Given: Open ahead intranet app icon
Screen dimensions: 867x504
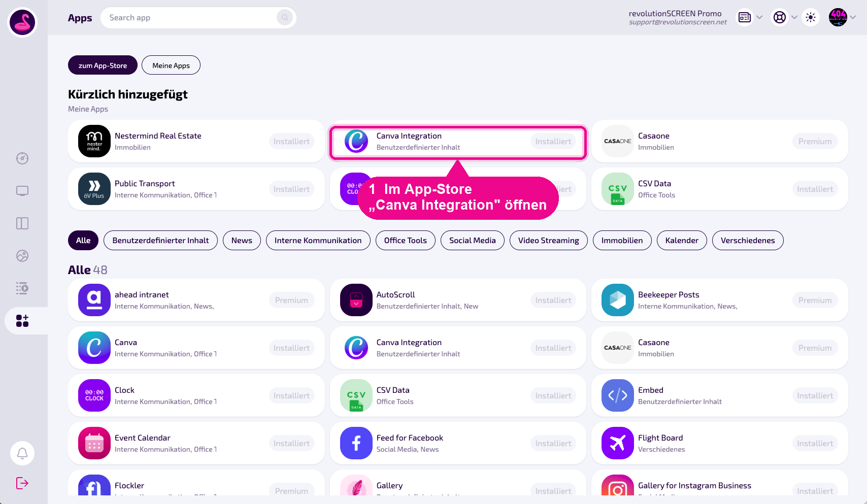Looking at the screenshot, I should (x=94, y=300).
